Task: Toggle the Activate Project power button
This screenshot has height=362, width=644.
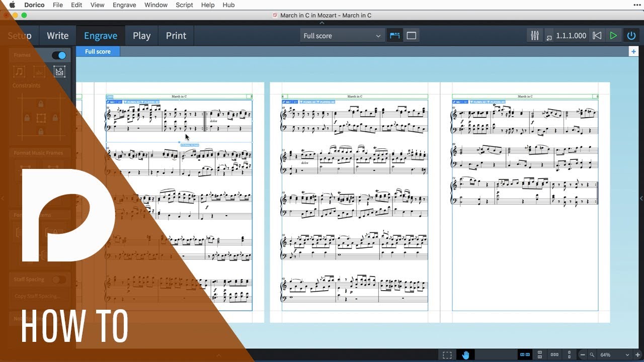Action: tap(631, 36)
